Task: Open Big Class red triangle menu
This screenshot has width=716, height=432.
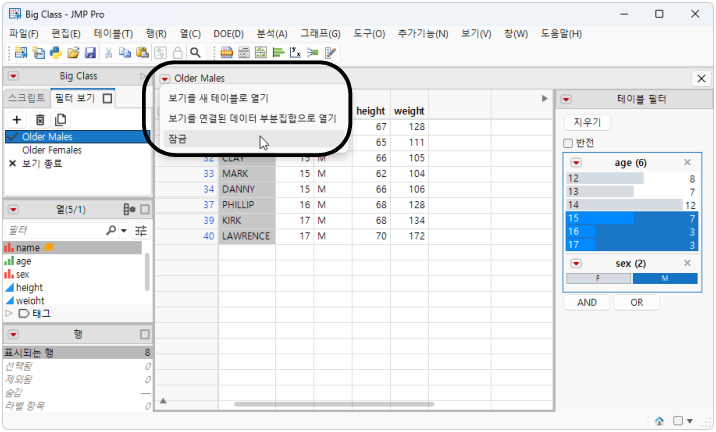Action: point(13,76)
